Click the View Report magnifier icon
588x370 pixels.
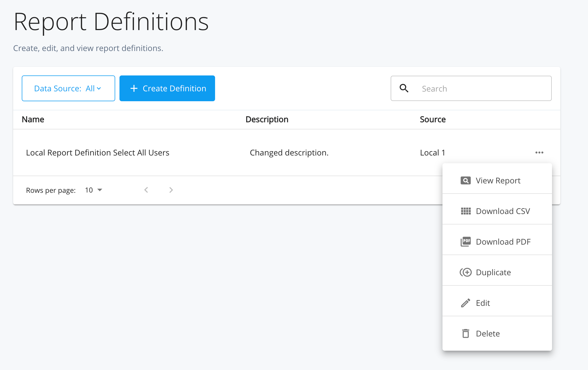pos(465,180)
